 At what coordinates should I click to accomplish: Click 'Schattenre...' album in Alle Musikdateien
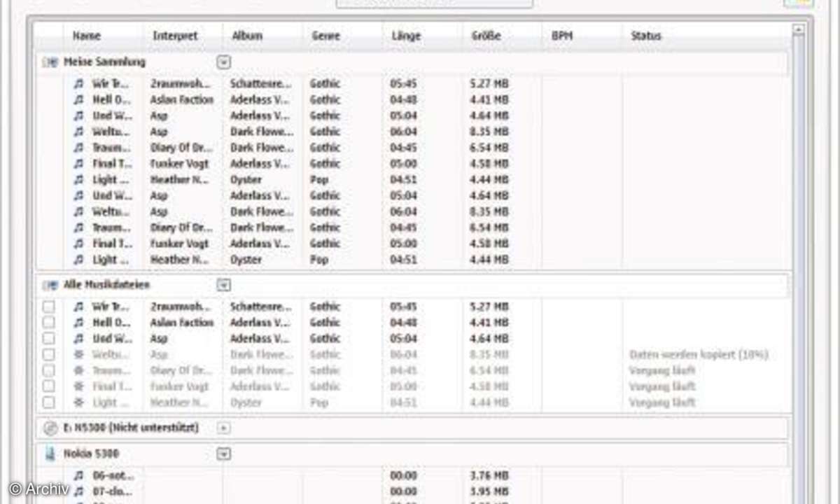(x=261, y=307)
